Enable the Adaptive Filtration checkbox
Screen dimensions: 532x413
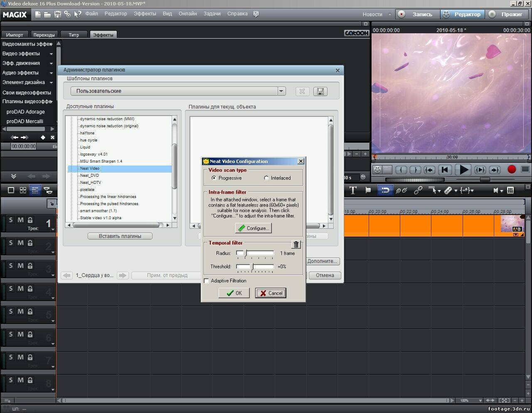(x=206, y=281)
